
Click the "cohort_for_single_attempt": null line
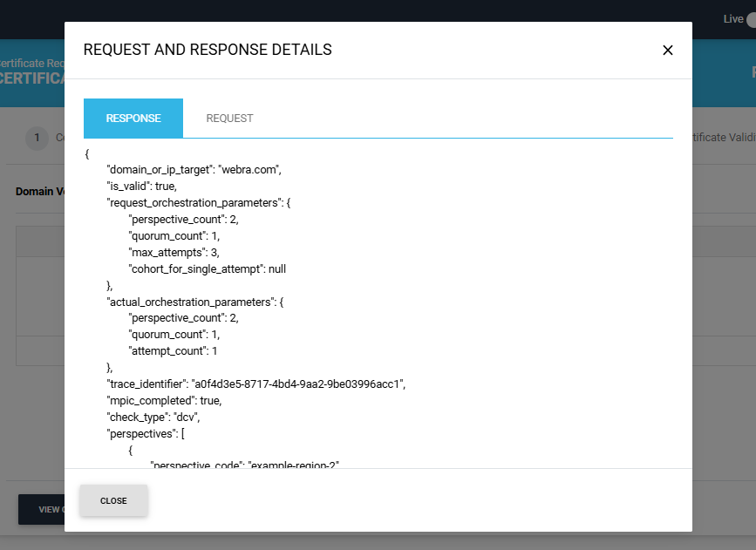pos(208,269)
